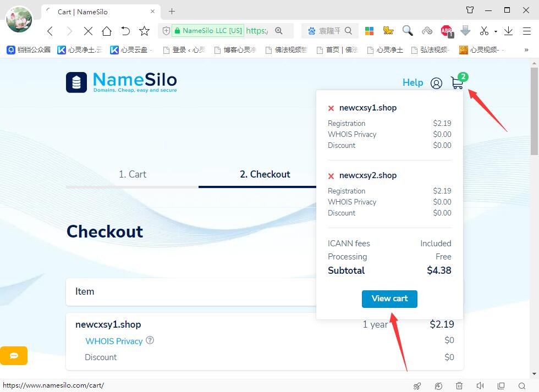Screen dimensions: 539x392
Task: Open the orange live chat button
Action: [x=14, y=356]
